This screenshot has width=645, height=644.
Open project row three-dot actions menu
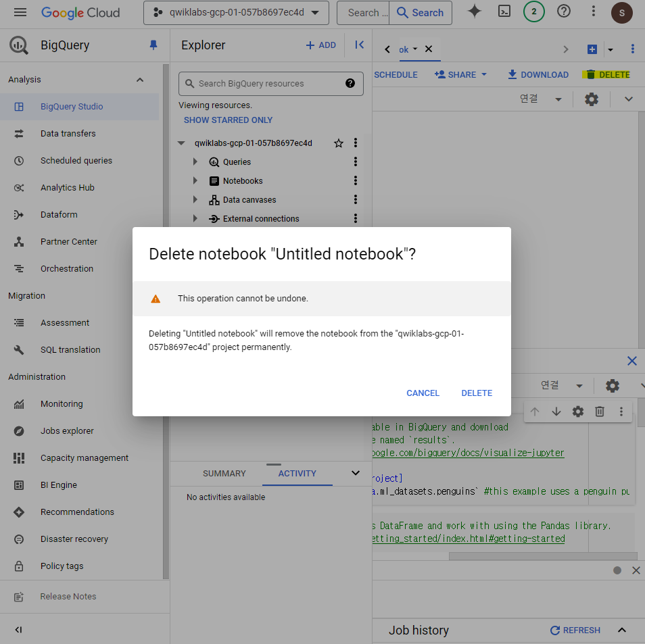[x=356, y=143]
